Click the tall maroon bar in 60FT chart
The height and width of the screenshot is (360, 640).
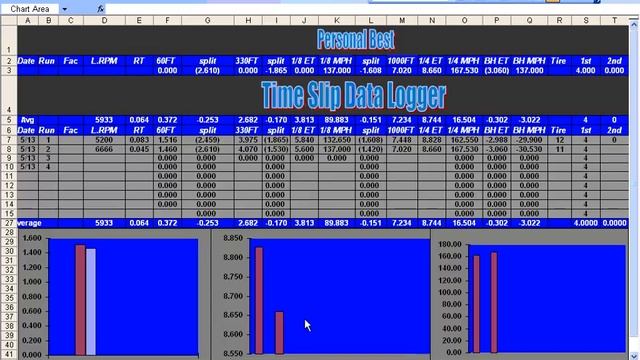[x=80, y=300]
